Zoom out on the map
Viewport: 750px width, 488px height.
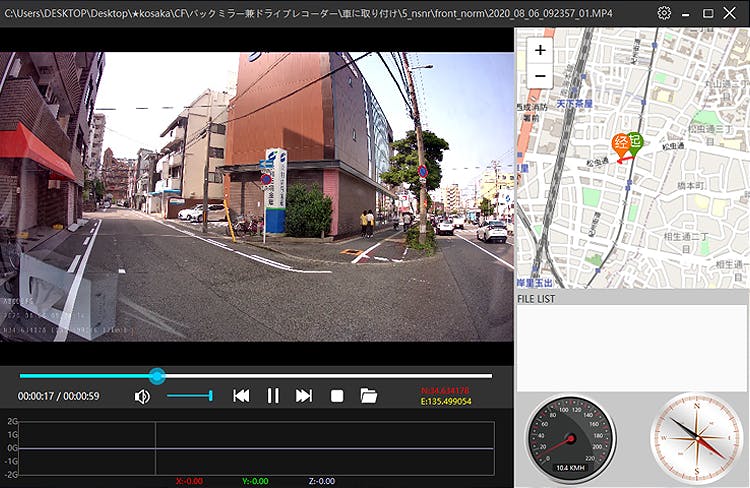tap(540, 75)
